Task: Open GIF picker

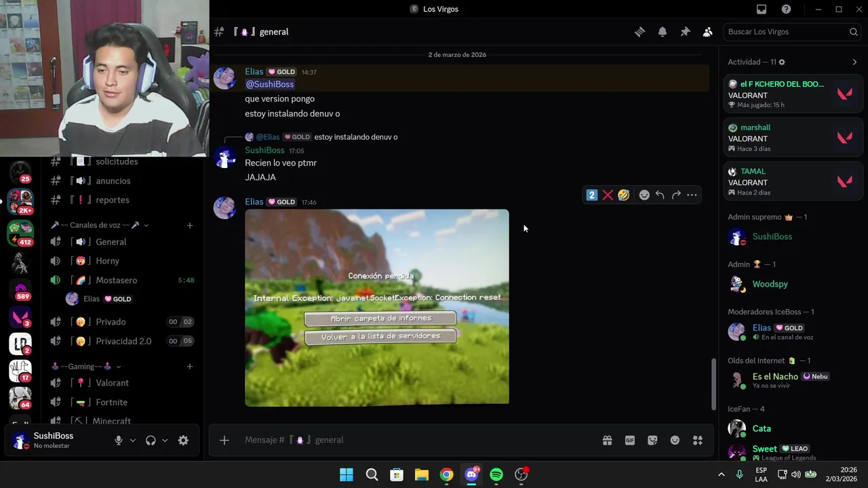Action: click(630, 440)
